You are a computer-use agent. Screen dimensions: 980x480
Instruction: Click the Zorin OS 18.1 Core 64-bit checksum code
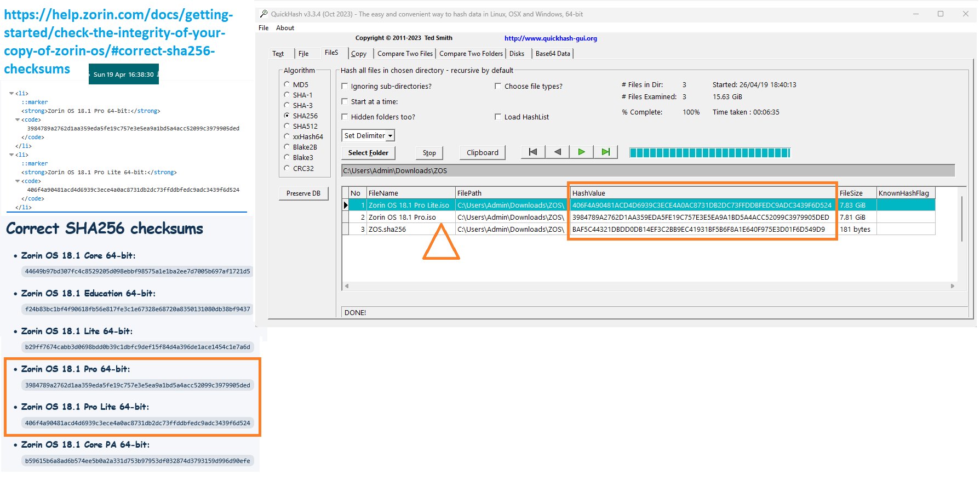137,271
